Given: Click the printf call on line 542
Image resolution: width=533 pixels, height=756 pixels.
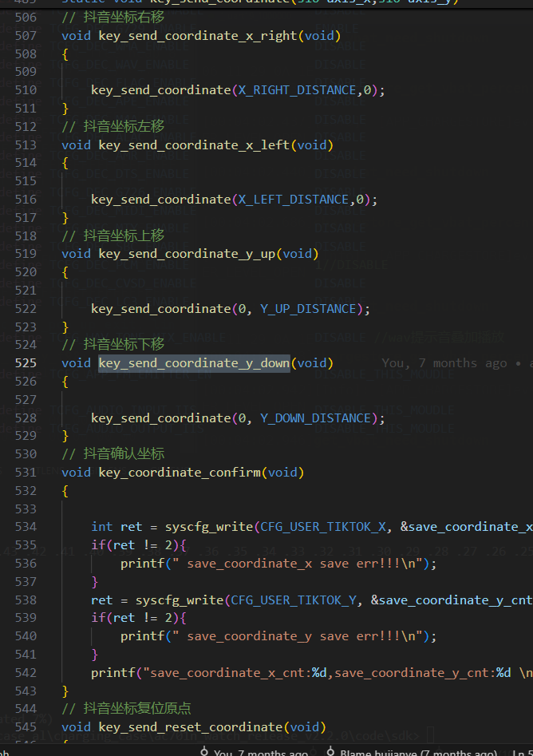Looking at the screenshot, I should (x=113, y=673).
